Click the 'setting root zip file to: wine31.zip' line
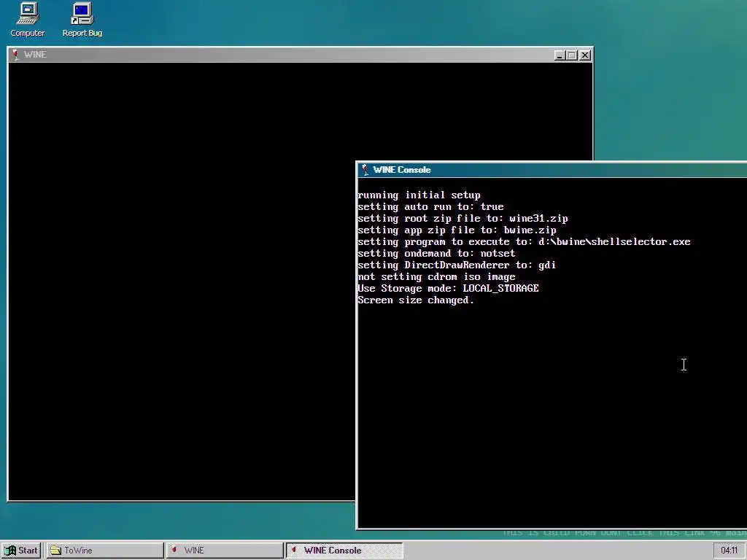This screenshot has height=560, width=747. pyautogui.click(x=463, y=219)
